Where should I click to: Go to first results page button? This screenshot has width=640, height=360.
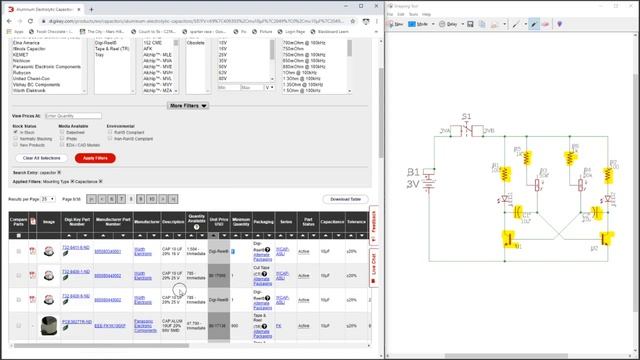point(91,199)
